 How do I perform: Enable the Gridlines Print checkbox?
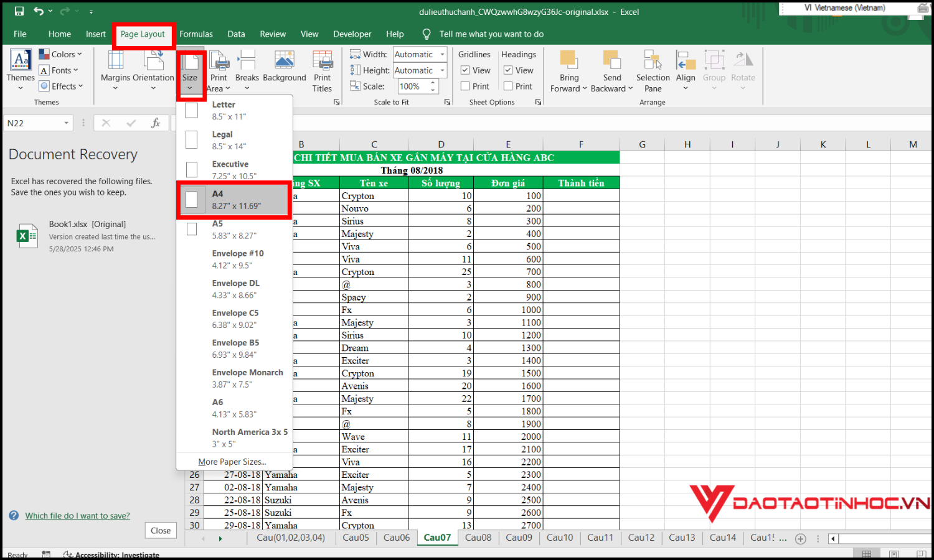coord(465,86)
